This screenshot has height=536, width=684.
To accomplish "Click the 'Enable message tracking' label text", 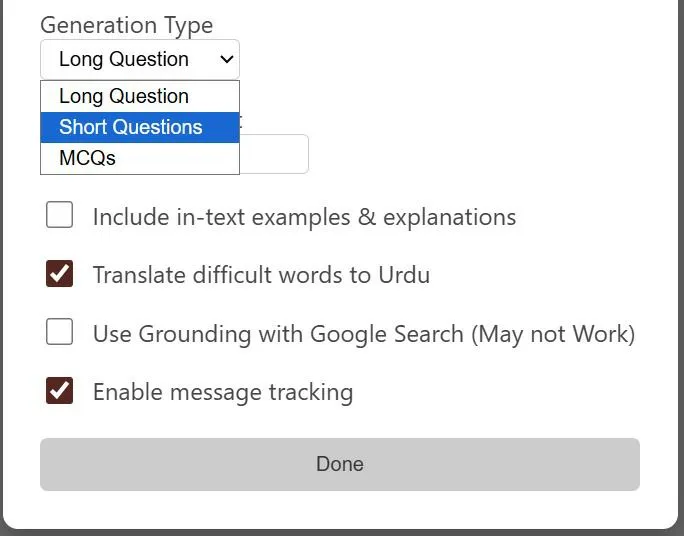I will pos(223,392).
